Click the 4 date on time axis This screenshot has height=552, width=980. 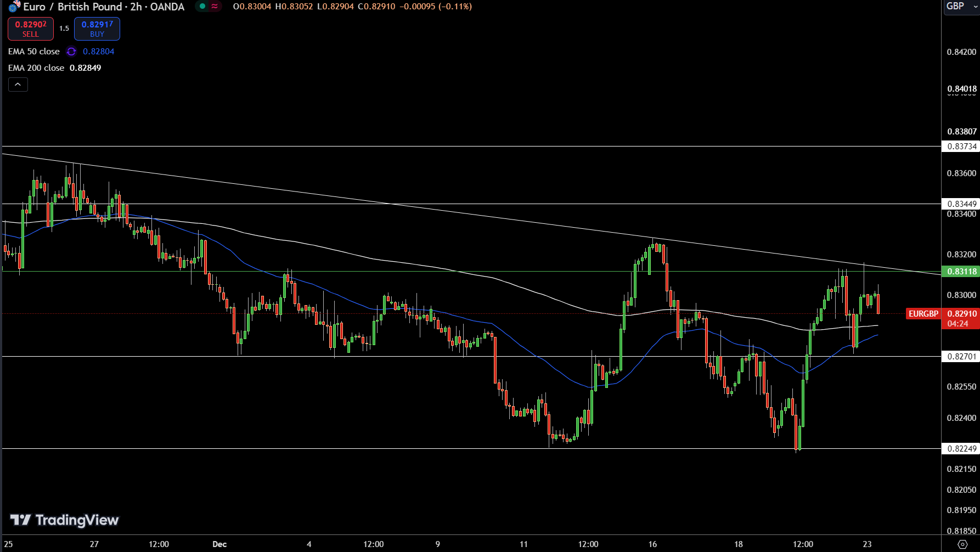309,544
